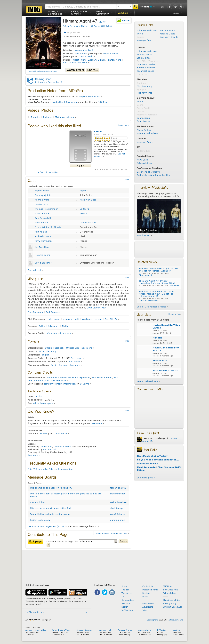Screen dimensions: 209x644
Task: Tap the Amazon Appstore badge
Action: pos(78,592)
